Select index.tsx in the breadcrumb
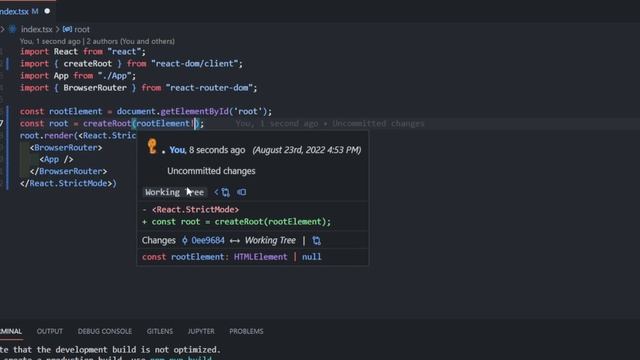The height and width of the screenshot is (360, 640). pyautogui.click(x=36, y=29)
